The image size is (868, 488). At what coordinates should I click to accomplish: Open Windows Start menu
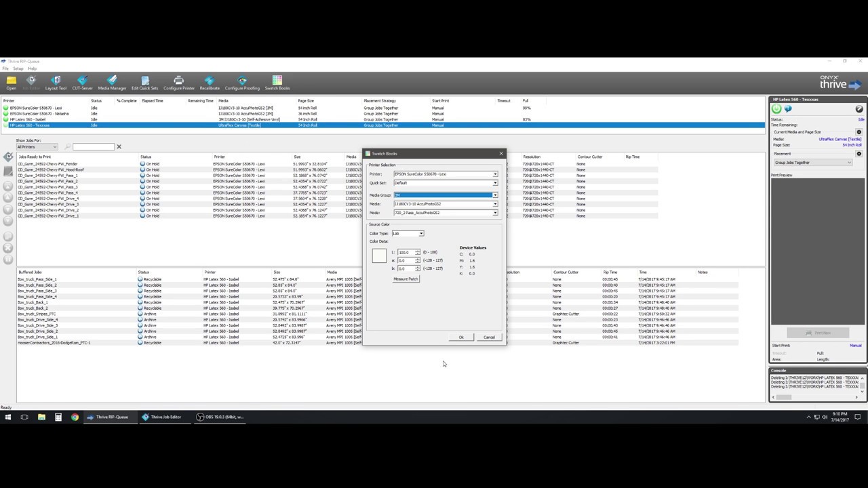[x=8, y=417]
